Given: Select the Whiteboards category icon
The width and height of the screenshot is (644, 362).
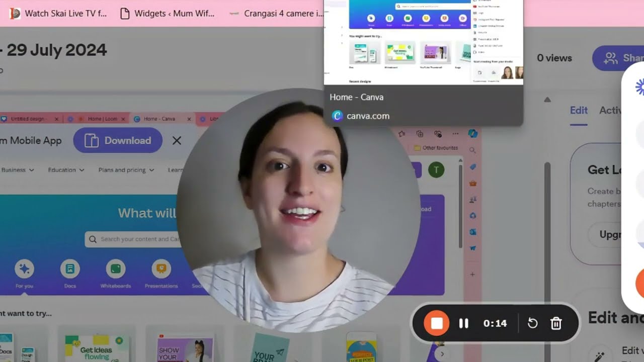Looking at the screenshot, I should 116,269.
